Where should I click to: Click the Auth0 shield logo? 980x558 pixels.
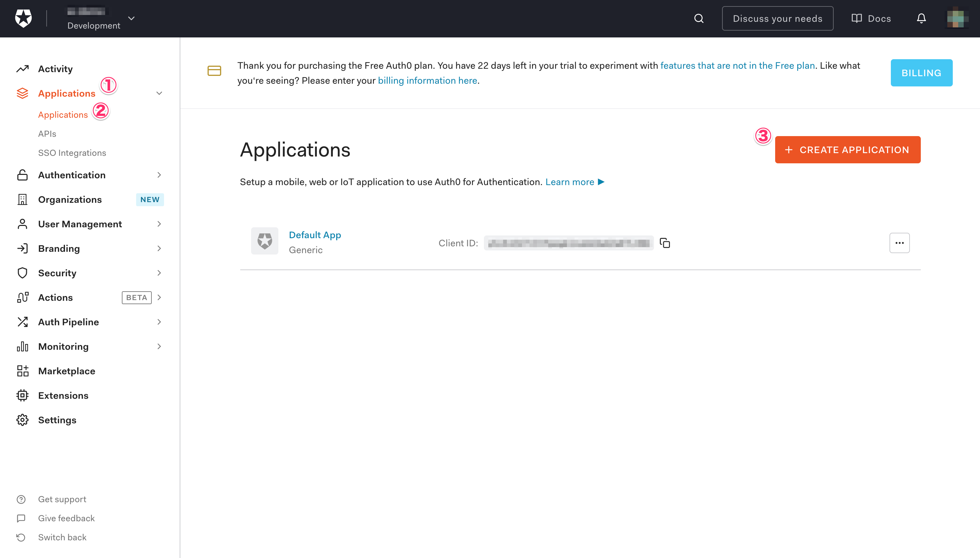[23, 18]
